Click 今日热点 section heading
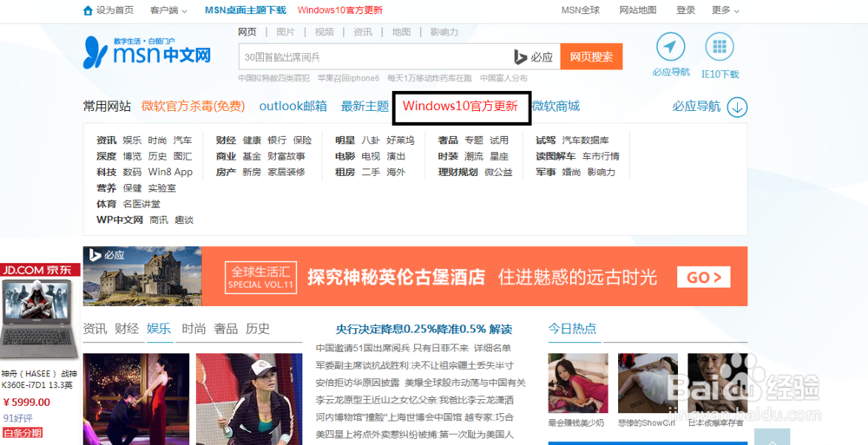868x445 pixels. point(572,328)
